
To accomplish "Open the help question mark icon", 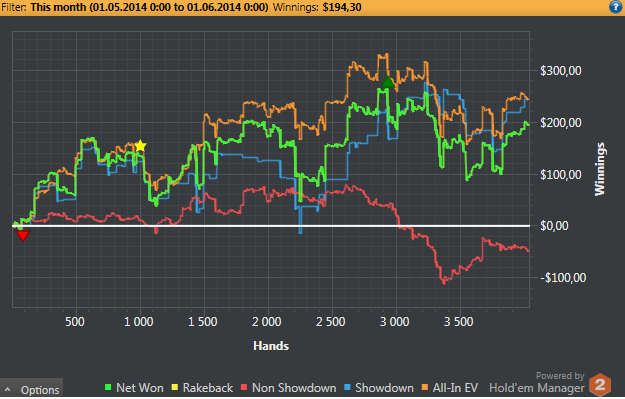I will 616,7.
